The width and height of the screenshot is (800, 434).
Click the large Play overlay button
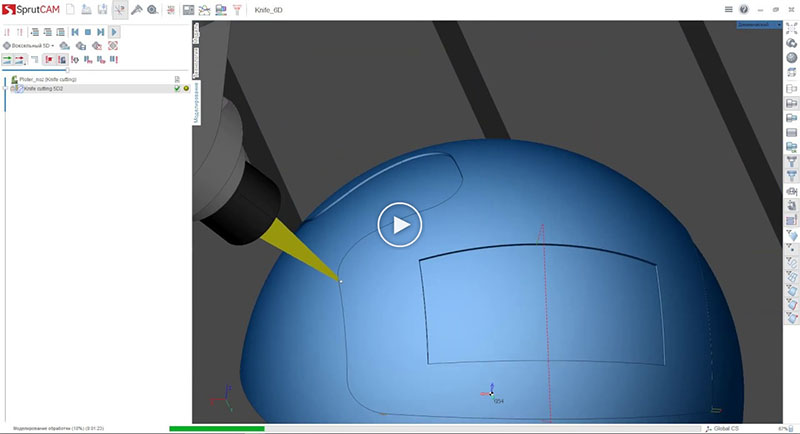[x=400, y=225]
